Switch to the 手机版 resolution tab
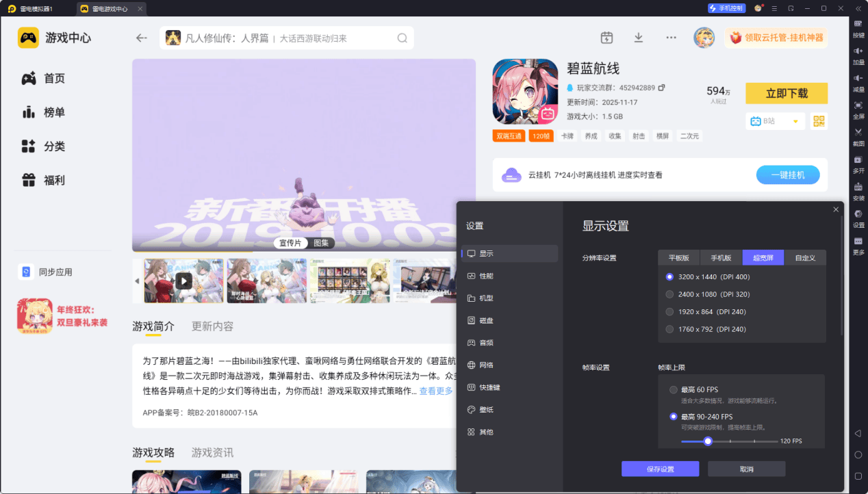The image size is (868, 494). click(x=722, y=258)
